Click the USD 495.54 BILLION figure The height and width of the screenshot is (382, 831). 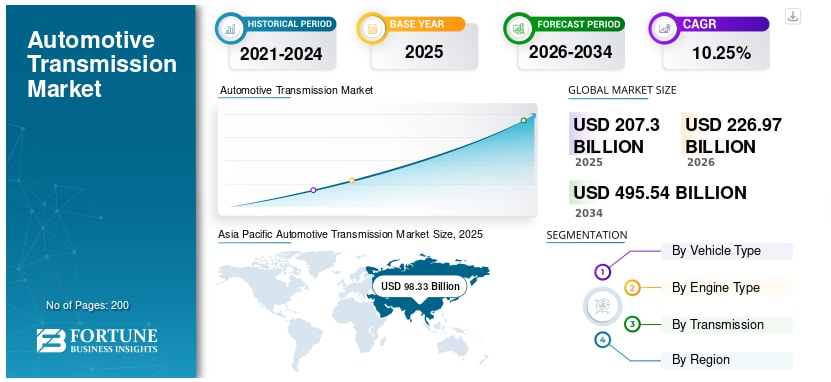click(x=660, y=192)
